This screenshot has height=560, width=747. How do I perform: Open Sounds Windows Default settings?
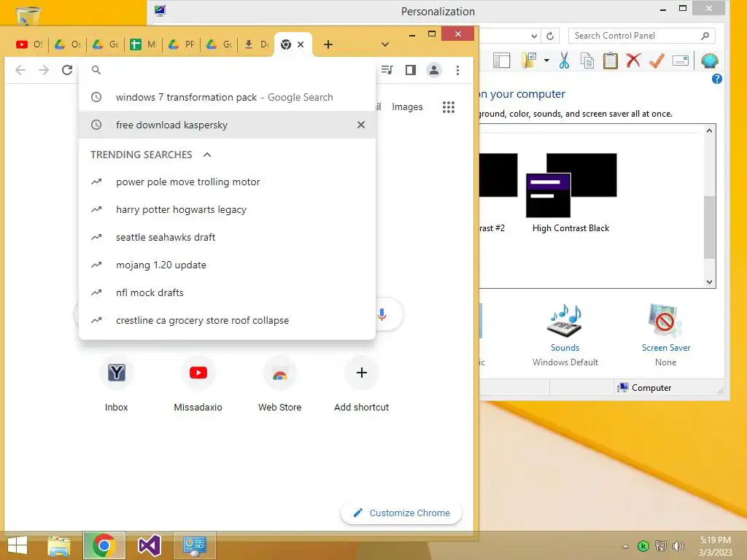coord(565,335)
